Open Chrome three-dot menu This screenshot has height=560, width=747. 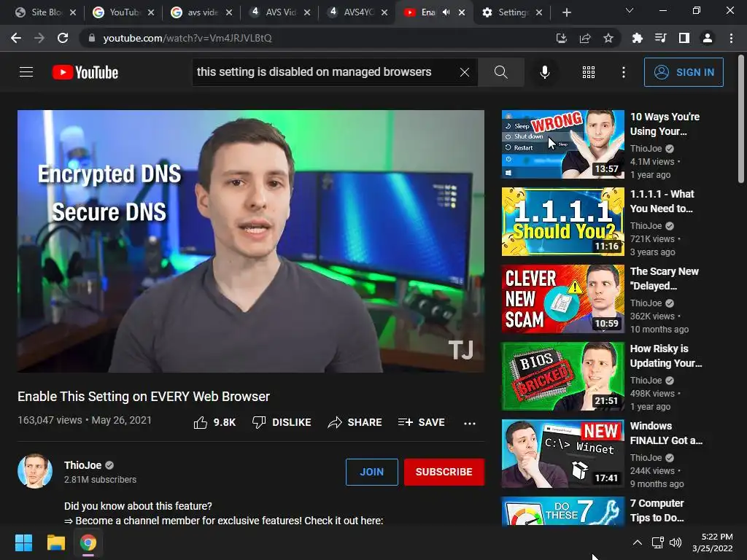pos(731,38)
